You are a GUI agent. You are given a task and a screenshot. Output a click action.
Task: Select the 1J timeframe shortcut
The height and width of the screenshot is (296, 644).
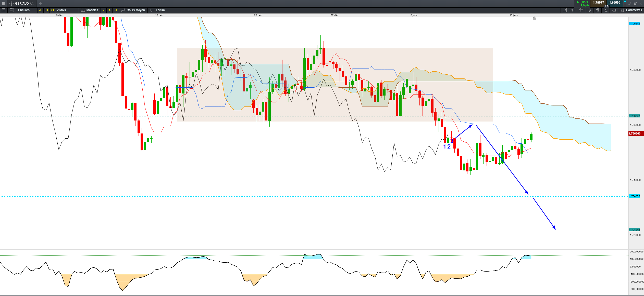coord(46,10)
